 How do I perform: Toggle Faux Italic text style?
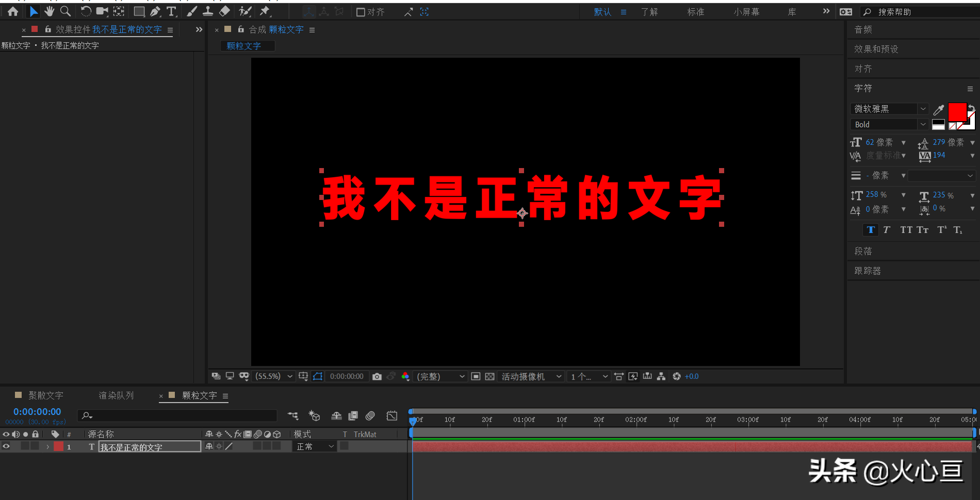point(887,230)
